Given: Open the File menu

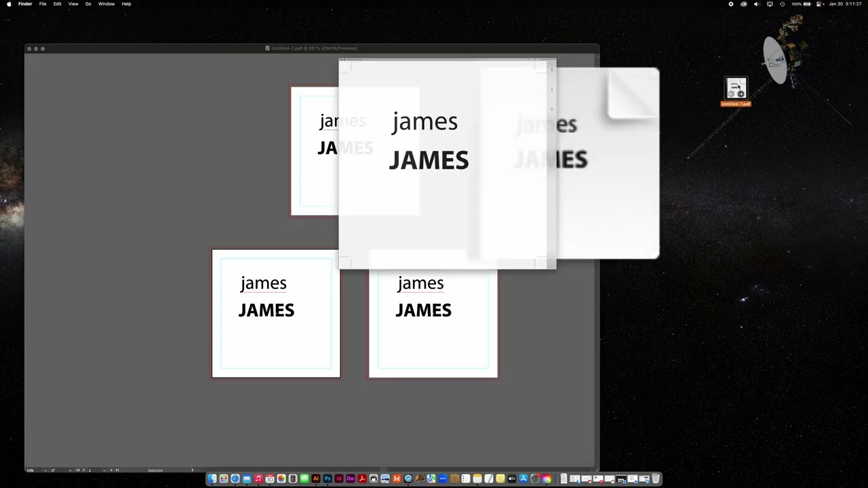Looking at the screenshot, I should click(x=43, y=4).
